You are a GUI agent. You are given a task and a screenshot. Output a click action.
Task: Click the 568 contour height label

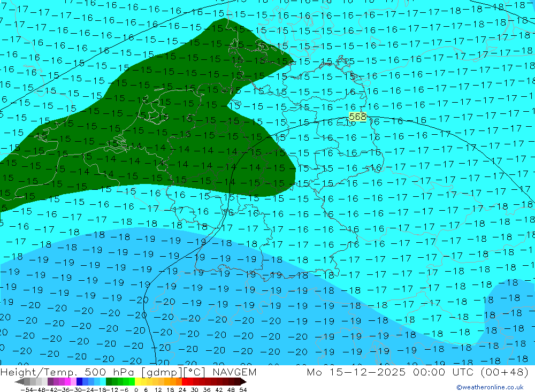(x=357, y=117)
